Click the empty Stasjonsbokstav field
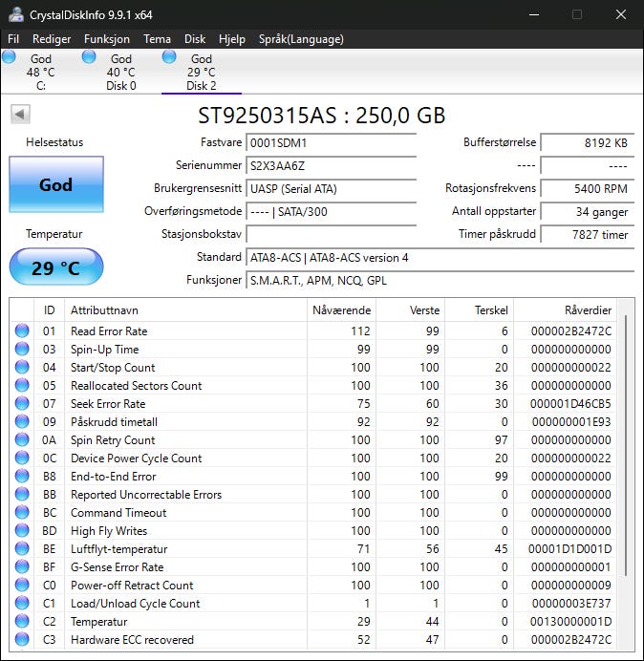 [x=331, y=234]
